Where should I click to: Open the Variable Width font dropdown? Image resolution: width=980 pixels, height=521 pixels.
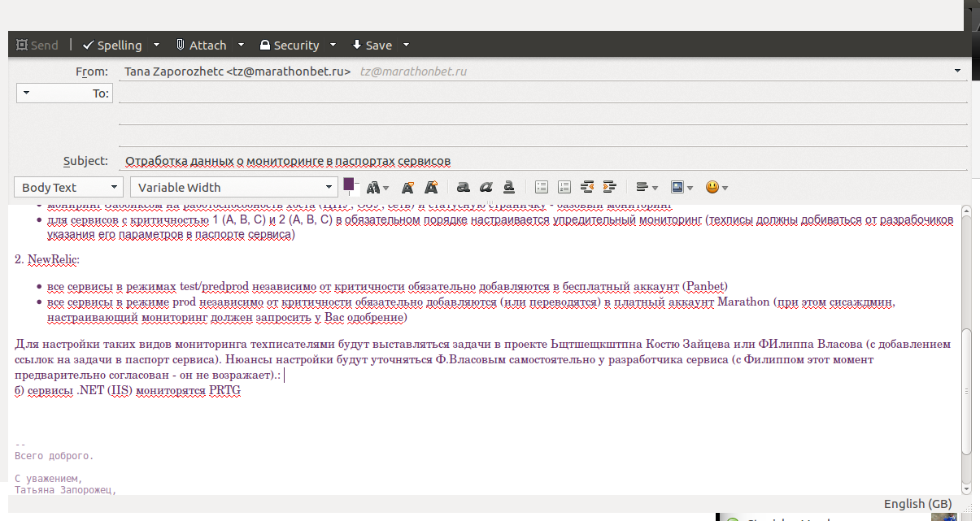pos(233,187)
